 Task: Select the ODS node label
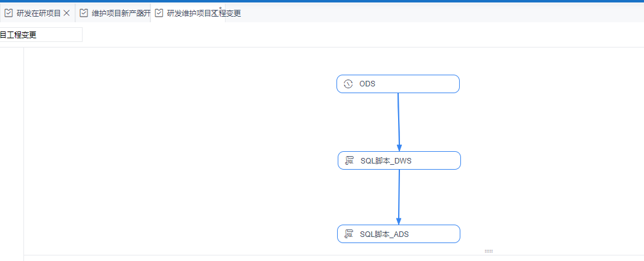368,84
